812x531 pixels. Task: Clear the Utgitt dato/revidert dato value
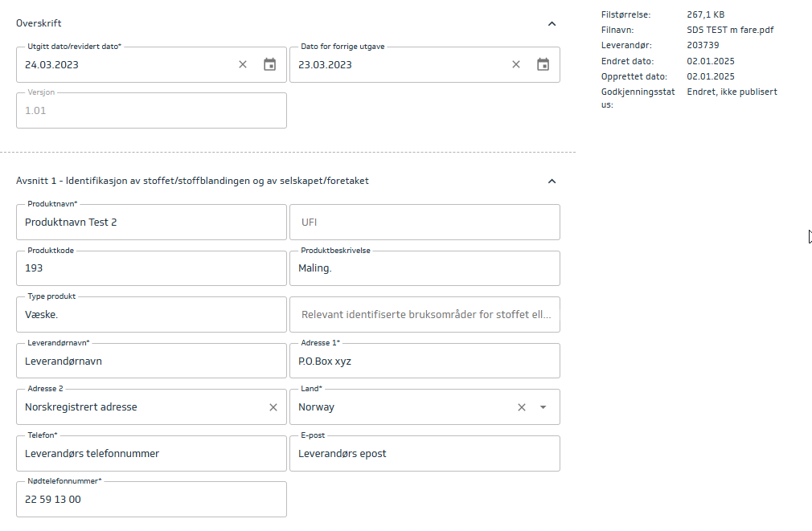[243, 64]
